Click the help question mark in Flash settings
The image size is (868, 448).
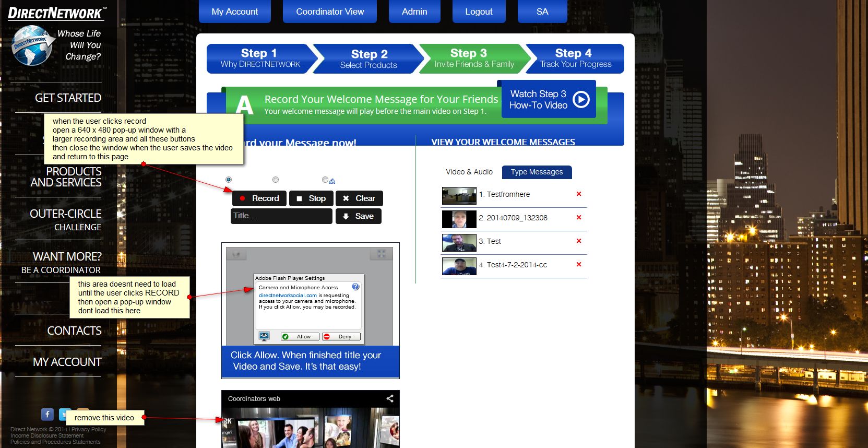coord(355,287)
